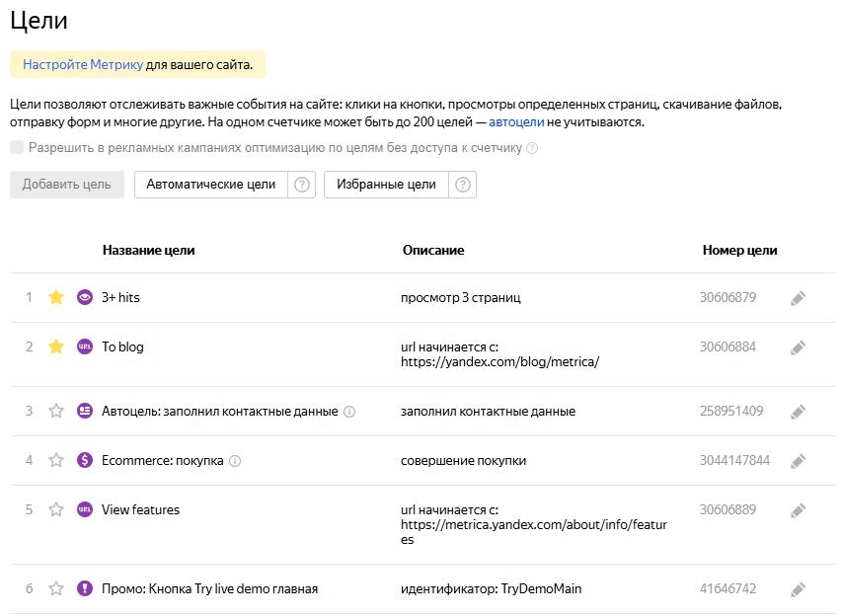842x616 pixels.
Task: Click info icon beside Автоцель: заполнил контактные данные
Action: coord(349,412)
